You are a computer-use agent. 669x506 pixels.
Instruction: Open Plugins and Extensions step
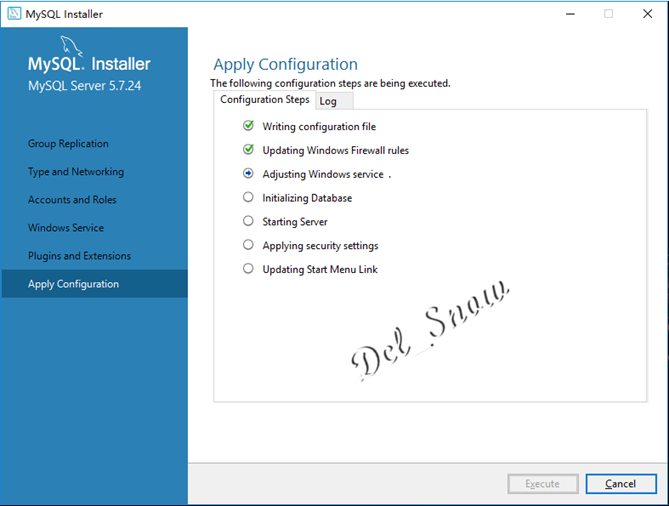point(79,256)
